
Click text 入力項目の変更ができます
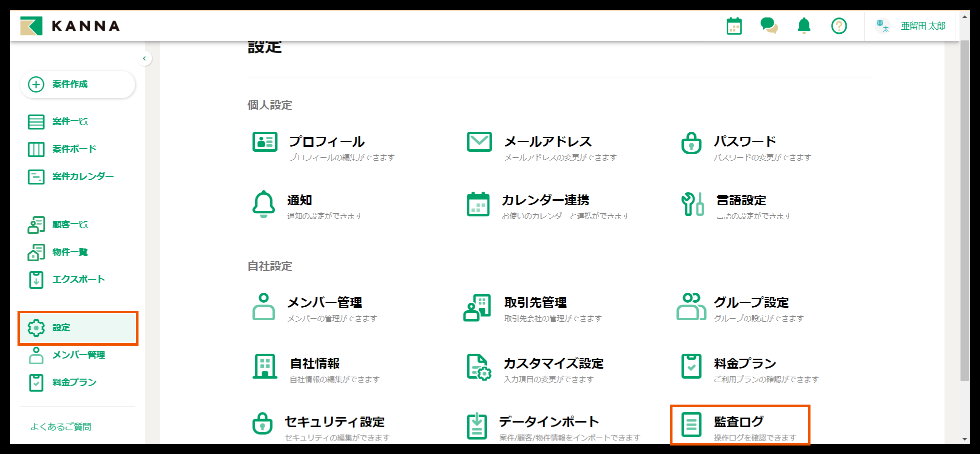pyautogui.click(x=548, y=379)
